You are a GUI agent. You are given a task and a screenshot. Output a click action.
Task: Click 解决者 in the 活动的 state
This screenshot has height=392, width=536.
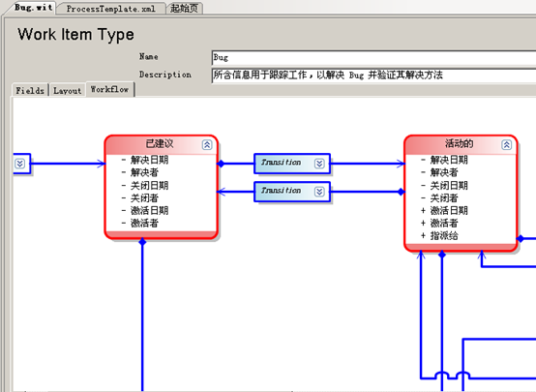(444, 172)
